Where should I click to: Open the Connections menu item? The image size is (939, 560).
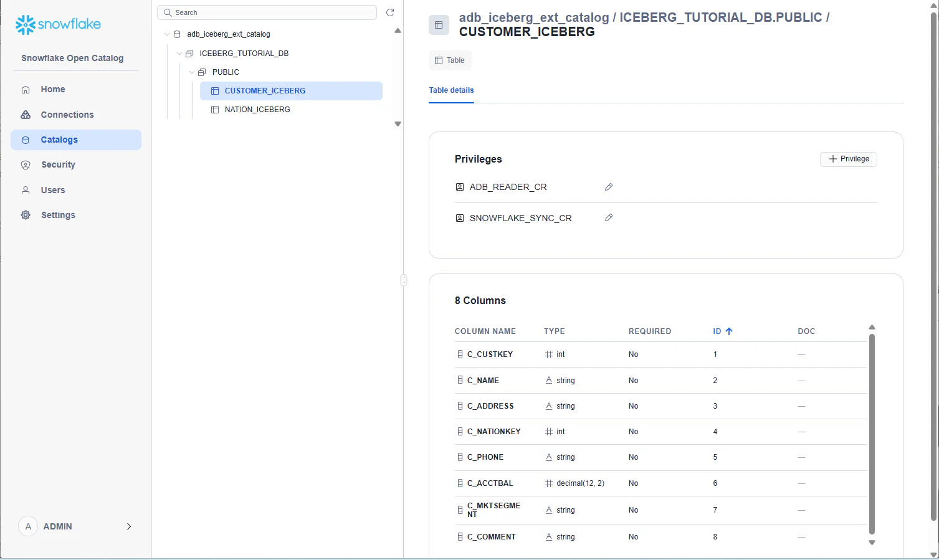click(x=76, y=115)
